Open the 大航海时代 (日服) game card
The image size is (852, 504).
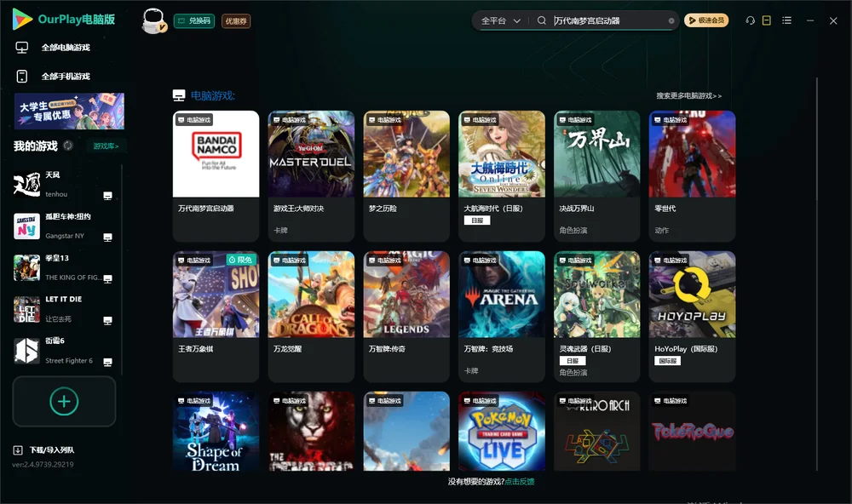(x=502, y=176)
